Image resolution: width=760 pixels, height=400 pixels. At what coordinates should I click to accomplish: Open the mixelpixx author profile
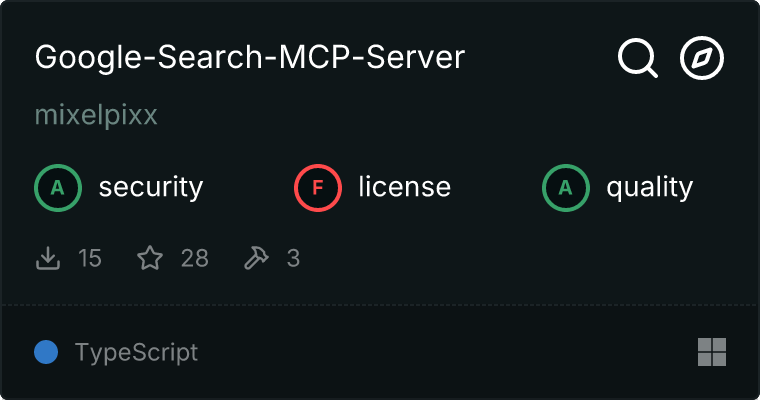pos(96,115)
